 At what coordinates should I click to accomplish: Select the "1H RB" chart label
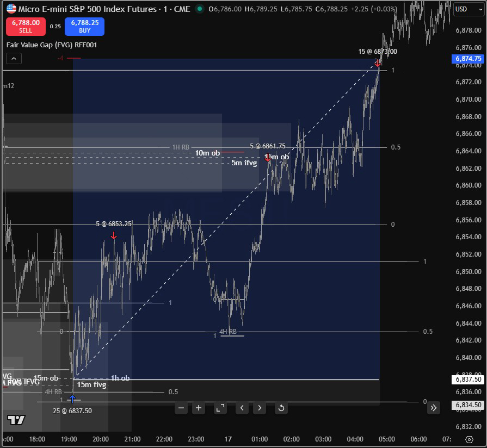[181, 147]
